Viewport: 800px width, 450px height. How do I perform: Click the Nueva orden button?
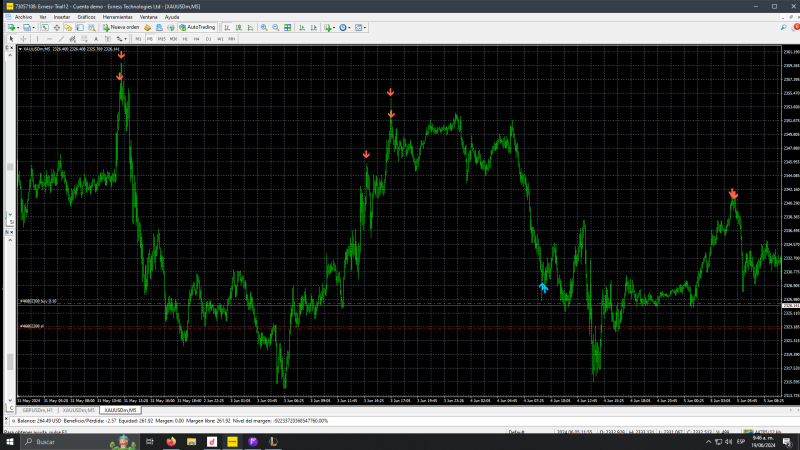pos(121,28)
